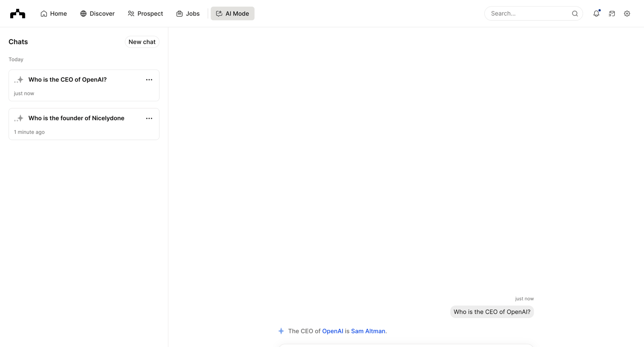This screenshot has width=644, height=347.
Task: Switch to the Discover tab
Action: [97, 14]
